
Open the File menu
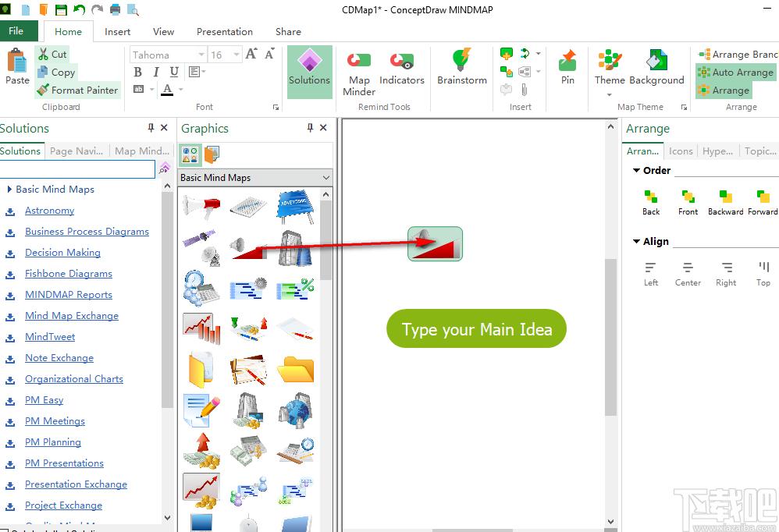[16, 30]
